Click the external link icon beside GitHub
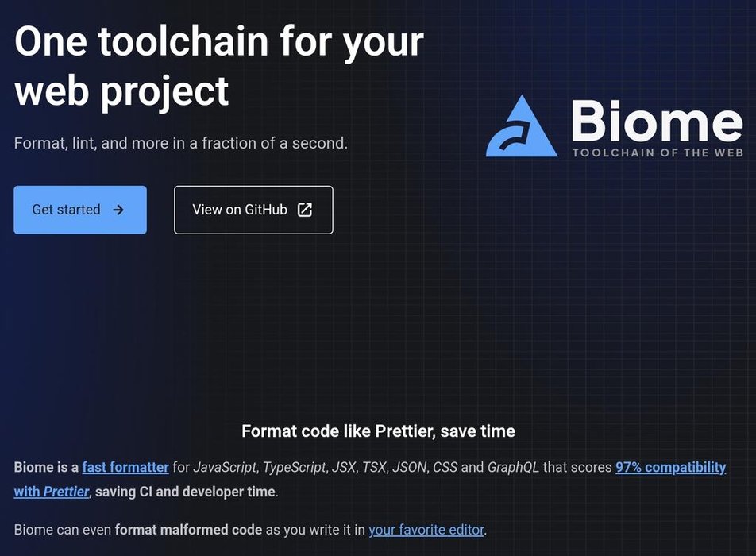 point(304,210)
